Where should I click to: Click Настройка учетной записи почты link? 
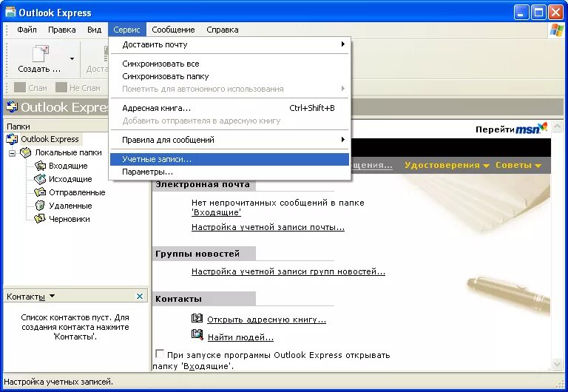(268, 228)
